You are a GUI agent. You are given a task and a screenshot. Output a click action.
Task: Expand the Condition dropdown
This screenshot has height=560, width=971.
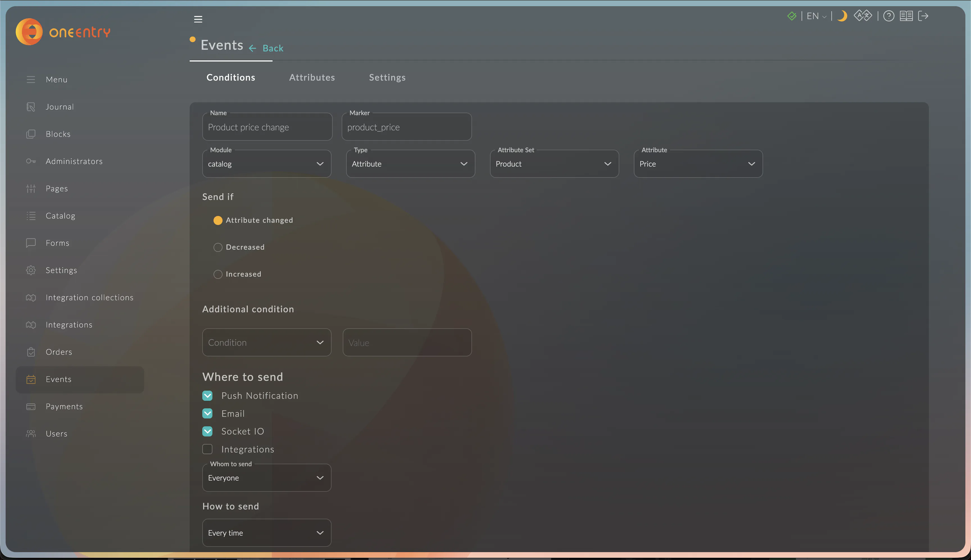(x=267, y=342)
